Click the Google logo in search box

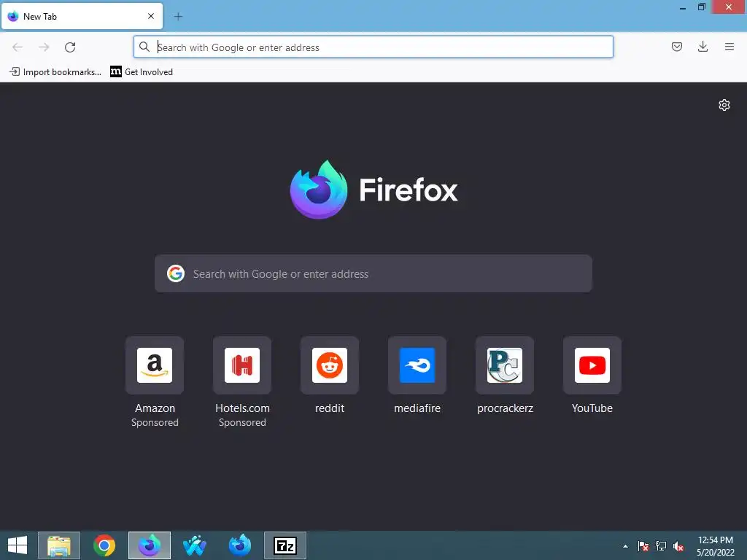[x=176, y=274]
